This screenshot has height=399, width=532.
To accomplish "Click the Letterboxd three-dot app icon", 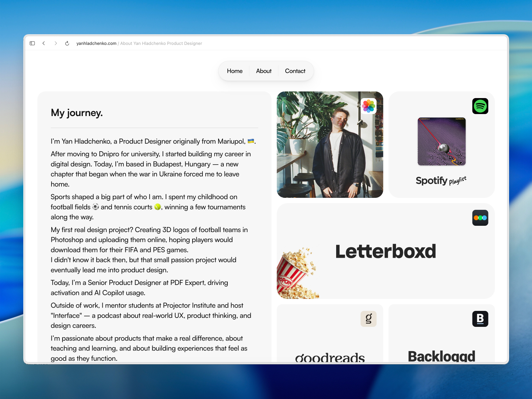I will (x=480, y=218).
